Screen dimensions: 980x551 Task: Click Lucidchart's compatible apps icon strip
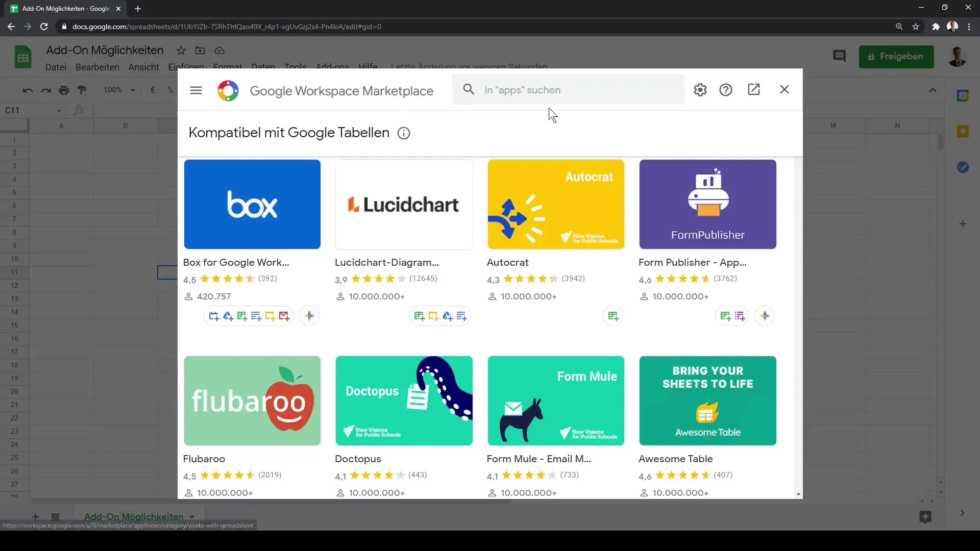[440, 316]
